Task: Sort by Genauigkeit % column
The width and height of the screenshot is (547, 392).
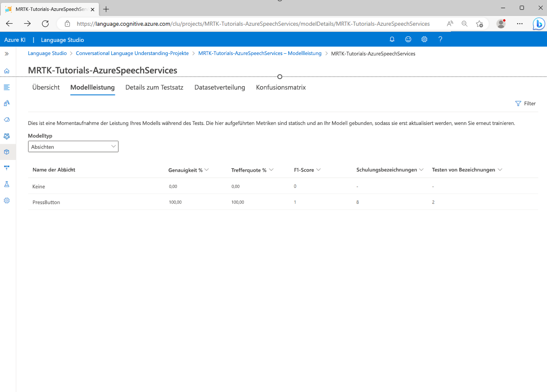Action: [x=207, y=170]
